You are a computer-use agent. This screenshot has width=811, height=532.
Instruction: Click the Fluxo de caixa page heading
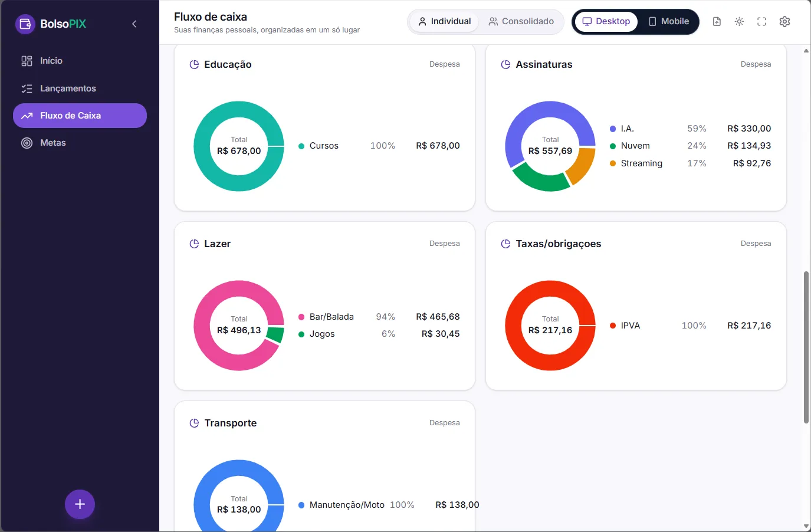coord(211,17)
